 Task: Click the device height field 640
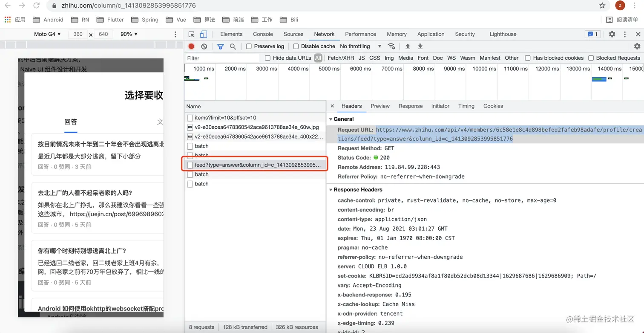coord(103,34)
